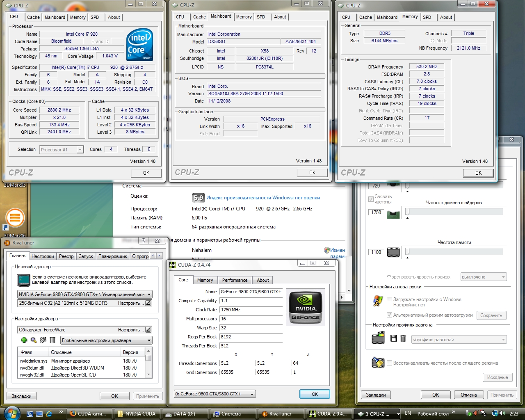Click the Версия column header
Viewport: 525px width, 420px height.
(x=130, y=352)
